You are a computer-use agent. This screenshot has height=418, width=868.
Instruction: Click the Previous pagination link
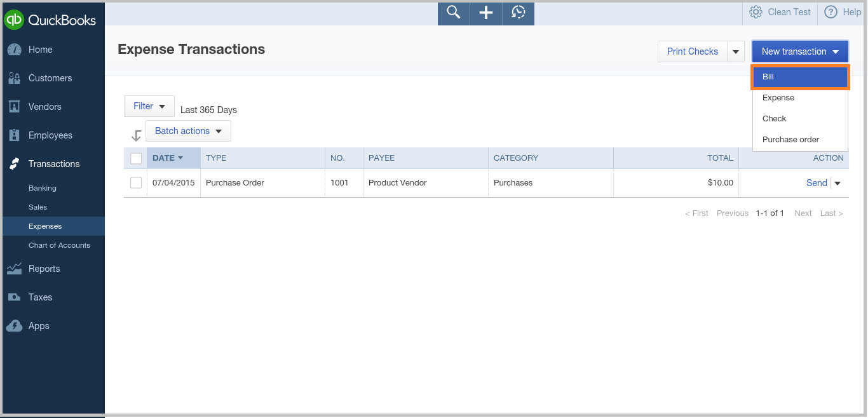pyautogui.click(x=733, y=213)
